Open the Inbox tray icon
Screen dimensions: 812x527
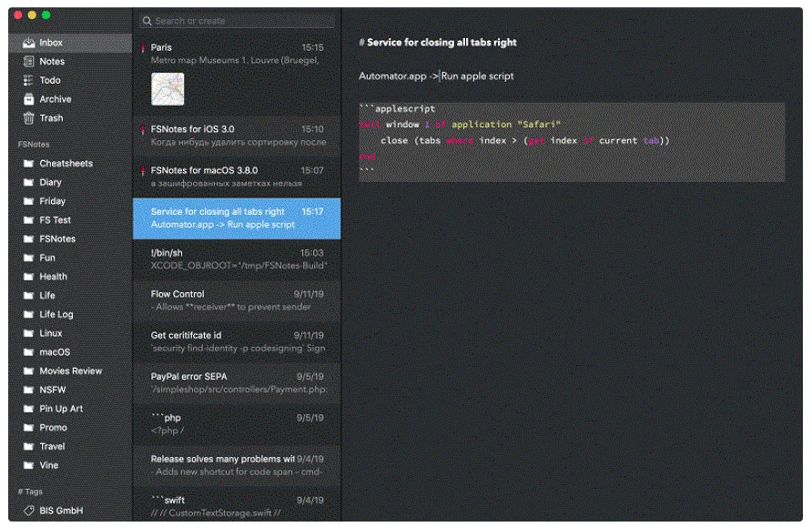(28, 43)
